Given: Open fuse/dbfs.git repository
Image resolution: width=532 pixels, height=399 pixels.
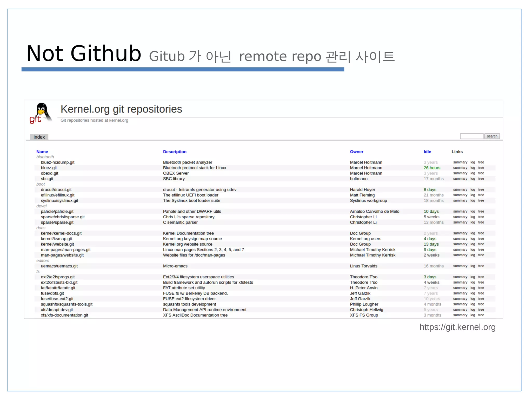Looking at the screenshot, I should (52, 293).
